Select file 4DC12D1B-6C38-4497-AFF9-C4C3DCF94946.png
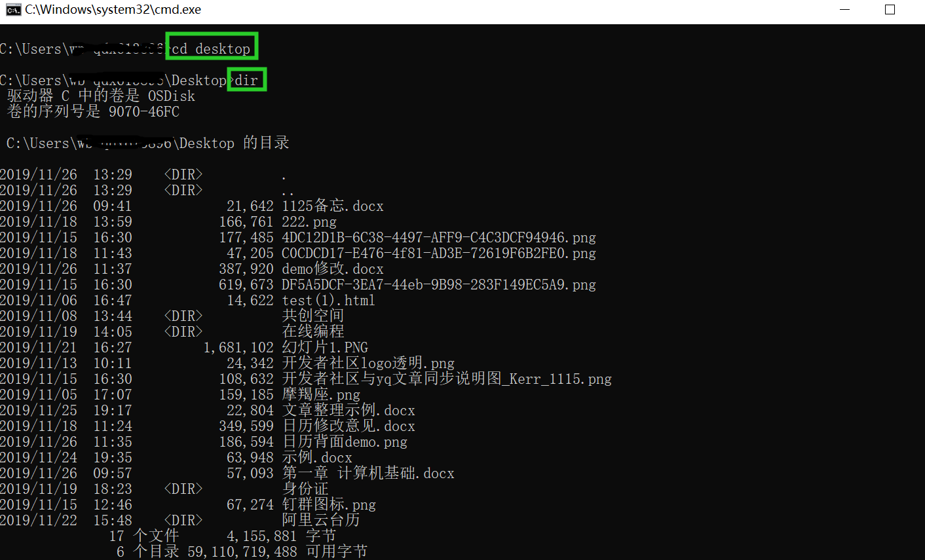Viewport: 925px width, 560px height. 439,237
